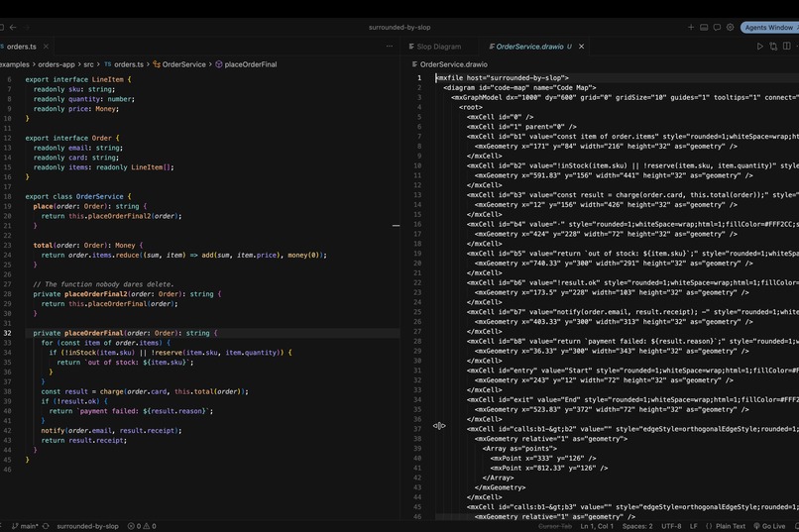Click 'readonly quantity: number;' line

pyautogui.click(x=84, y=99)
